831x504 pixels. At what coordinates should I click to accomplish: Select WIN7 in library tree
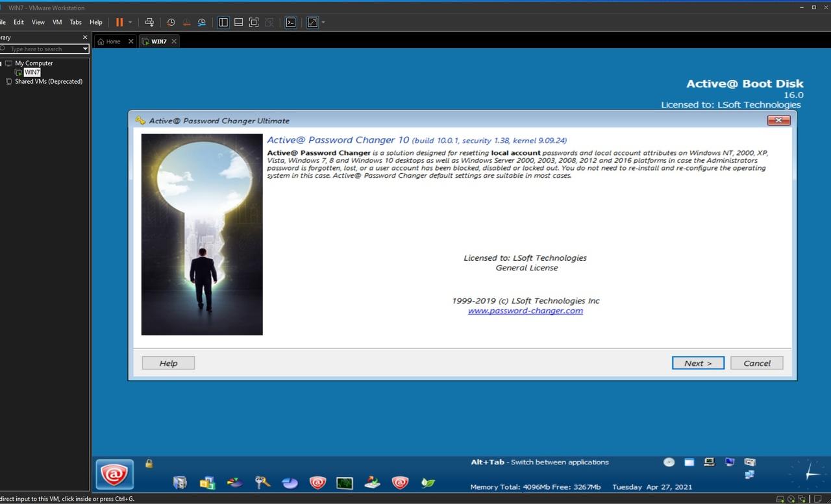pos(32,72)
